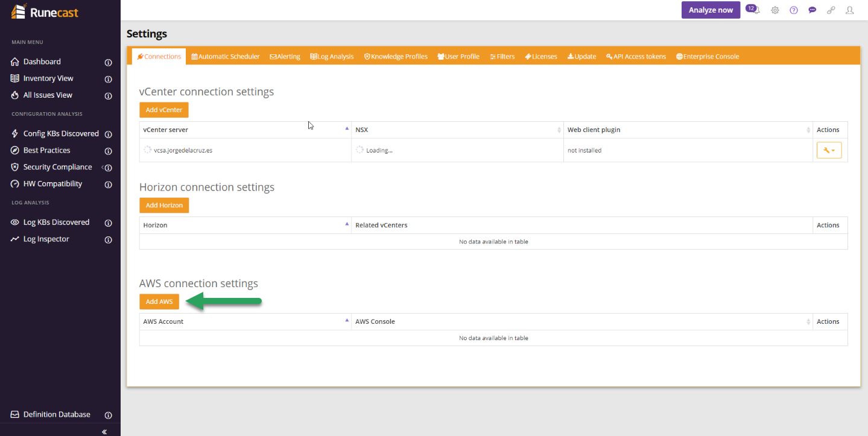Image resolution: width=868 pixels, height=436 pixels.
Task: Show info for HW Compatibility
Action: pos(109,185)
